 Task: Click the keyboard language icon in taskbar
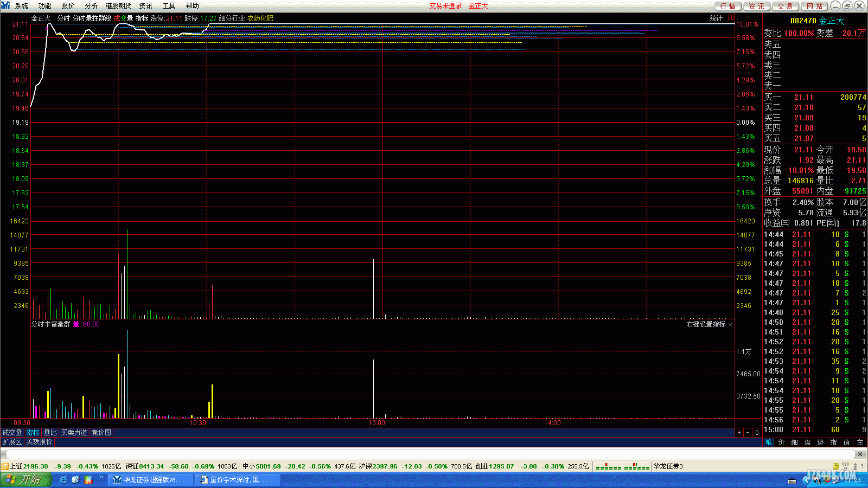(792, 480)
